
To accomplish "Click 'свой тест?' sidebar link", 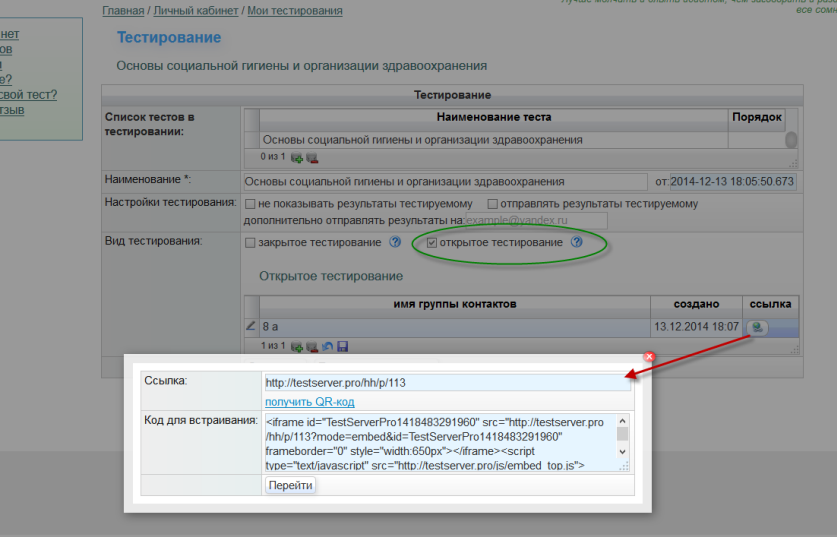I will pyautogui.click(x=28, y=95).
